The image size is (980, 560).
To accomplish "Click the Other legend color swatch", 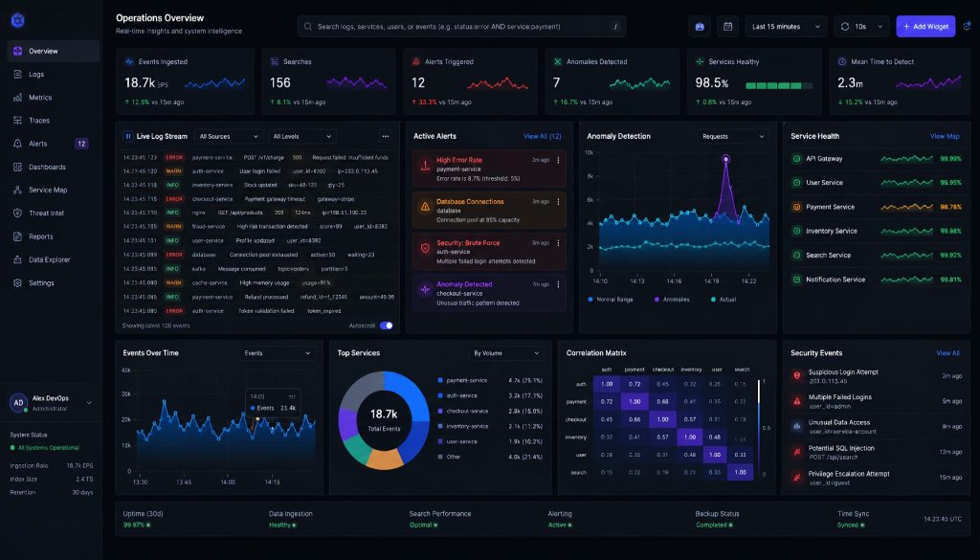I will (440, 457).
